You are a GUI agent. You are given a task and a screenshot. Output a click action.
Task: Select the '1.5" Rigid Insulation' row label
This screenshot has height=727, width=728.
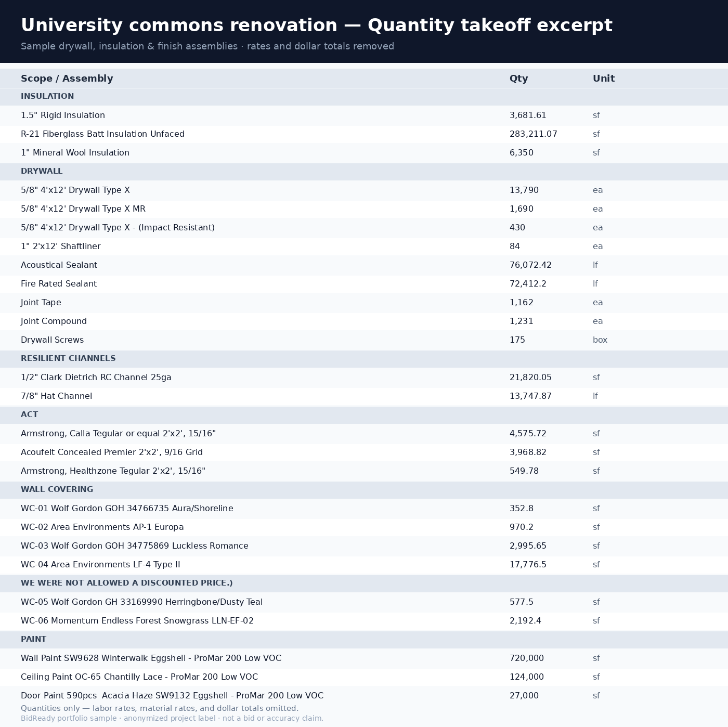click(63, 115)
